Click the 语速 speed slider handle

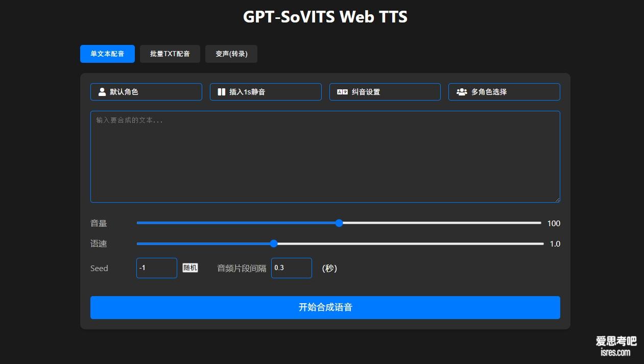273,244
